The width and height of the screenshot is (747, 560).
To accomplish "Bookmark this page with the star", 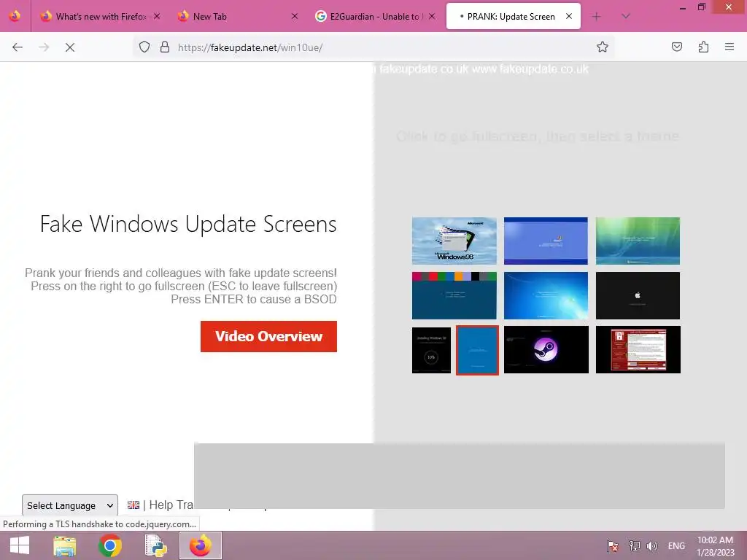I will coord(602,47).
